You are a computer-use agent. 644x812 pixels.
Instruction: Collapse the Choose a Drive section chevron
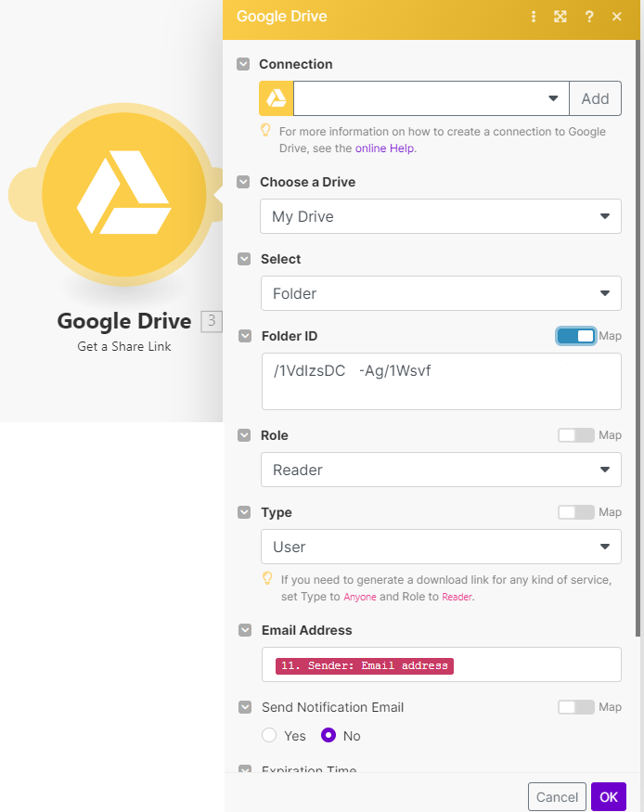tap(243, 182)
